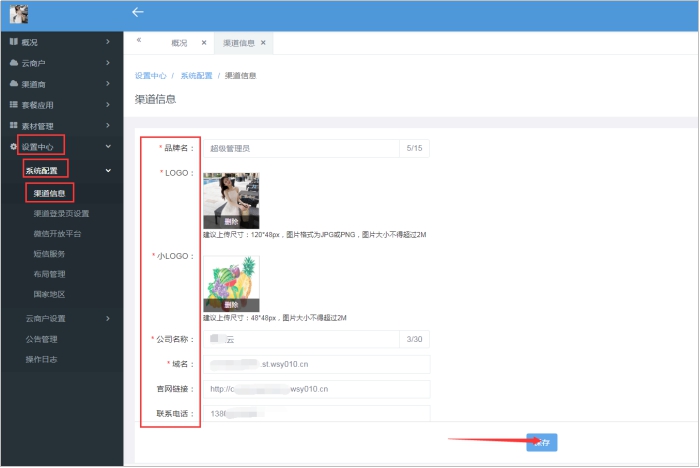700x468 pixels.
Task: Open 操作日志 in the sidebar
Action: [x=42, y=359]
